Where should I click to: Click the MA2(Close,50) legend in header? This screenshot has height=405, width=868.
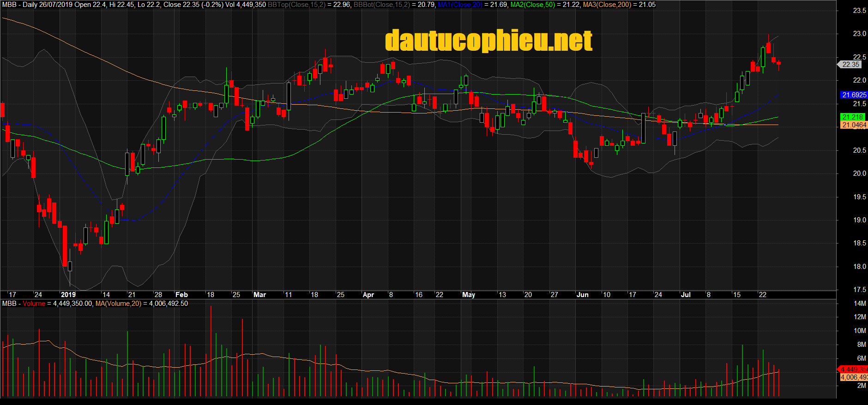532,5
